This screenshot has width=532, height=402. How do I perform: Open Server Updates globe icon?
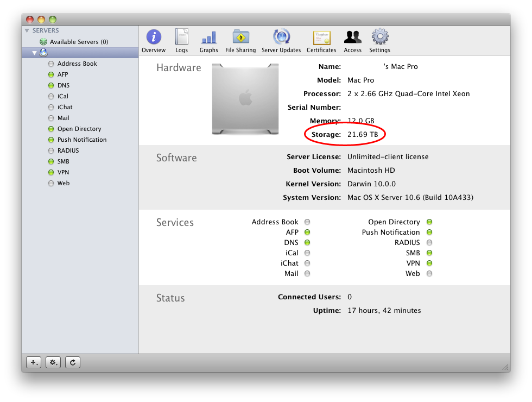point(281,37)
